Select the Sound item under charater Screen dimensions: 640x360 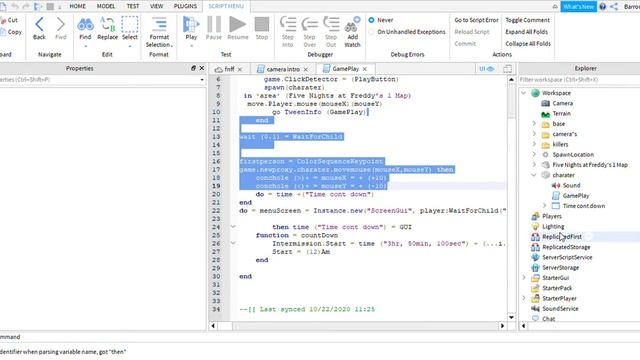[571, 185]
